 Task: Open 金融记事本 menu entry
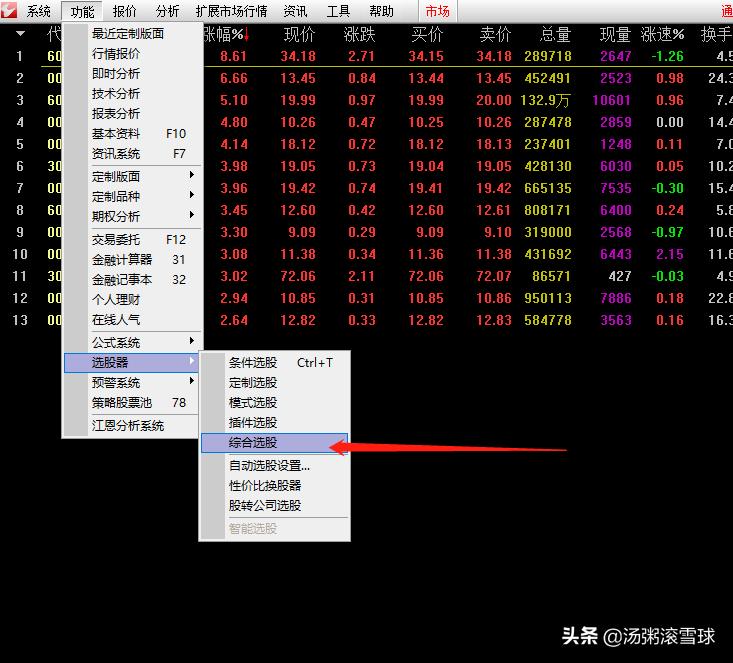[x=131, y=280]
